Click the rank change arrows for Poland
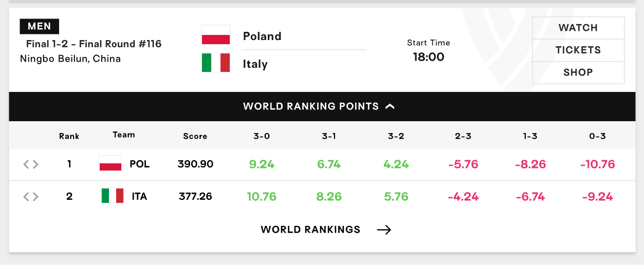The height and width of the screenshot is (265, 644). click(31, 164)
